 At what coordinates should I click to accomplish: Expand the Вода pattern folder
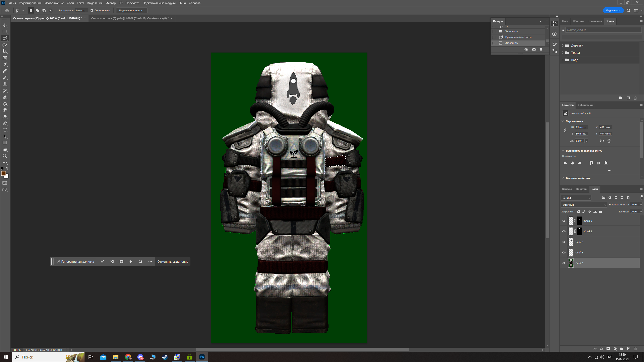563,60
